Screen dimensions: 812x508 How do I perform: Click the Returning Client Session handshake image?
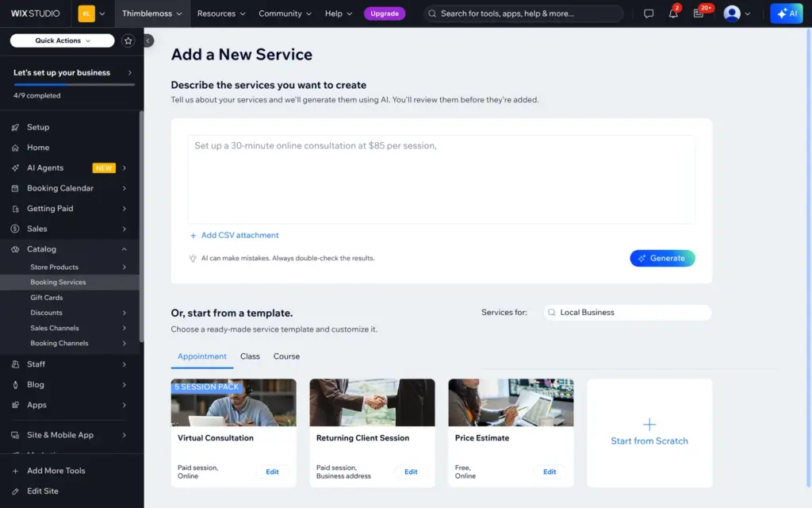(372, 402)
